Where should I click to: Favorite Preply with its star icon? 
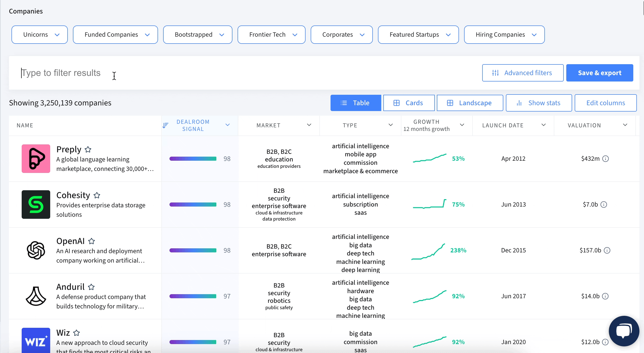tap(88, 149)
